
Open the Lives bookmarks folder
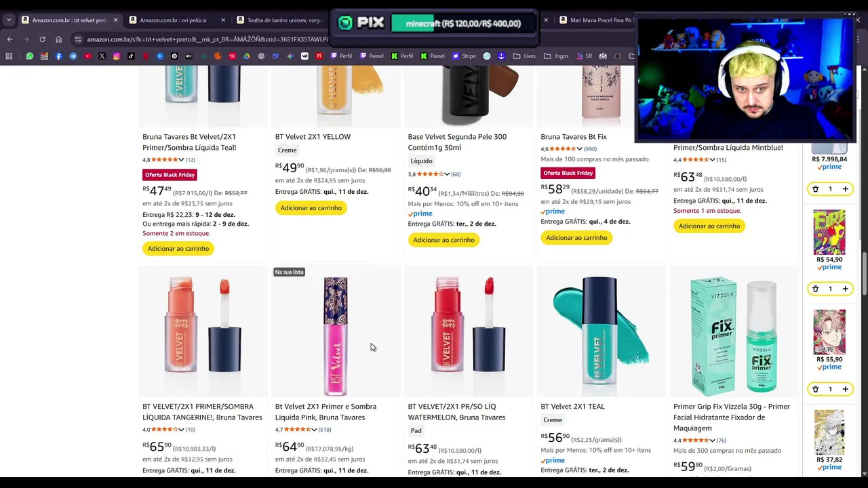tap(524, 56)
